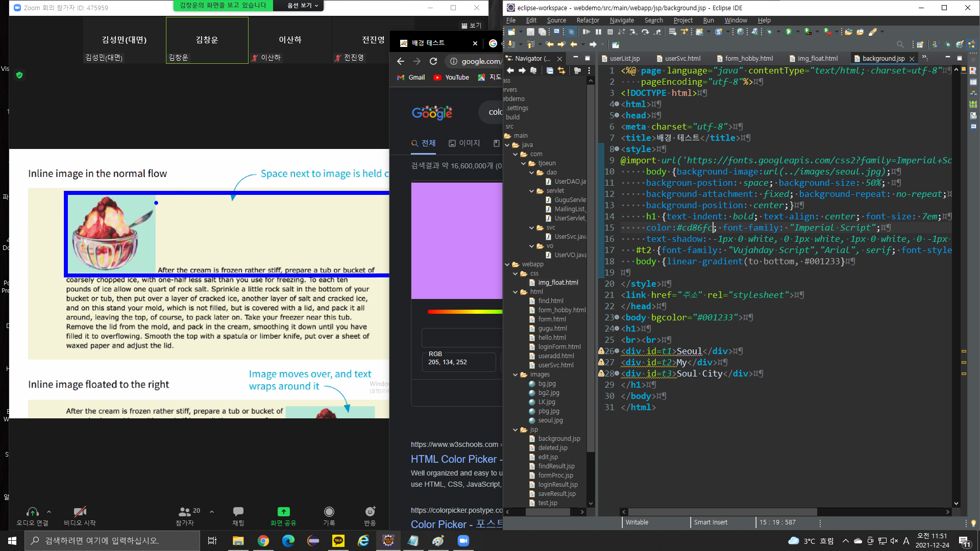This screenshot has height=551, width=980.
Task: Open the Navigate menu in Eclipse
Action: [x=621, y=20]
